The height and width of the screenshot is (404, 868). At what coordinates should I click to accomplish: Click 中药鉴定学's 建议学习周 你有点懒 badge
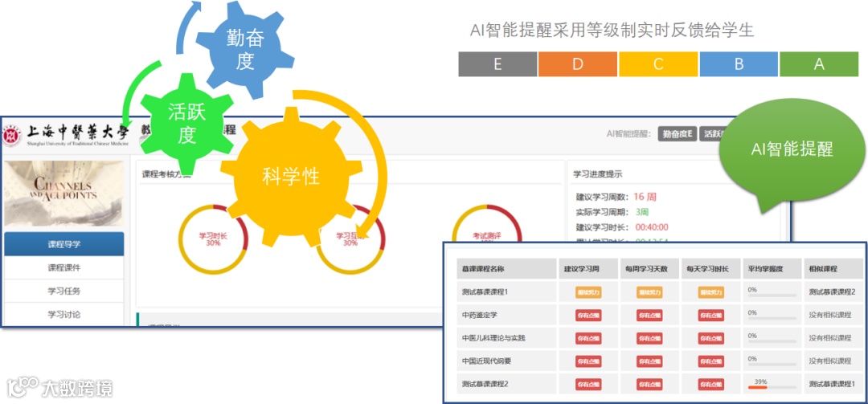588,316
